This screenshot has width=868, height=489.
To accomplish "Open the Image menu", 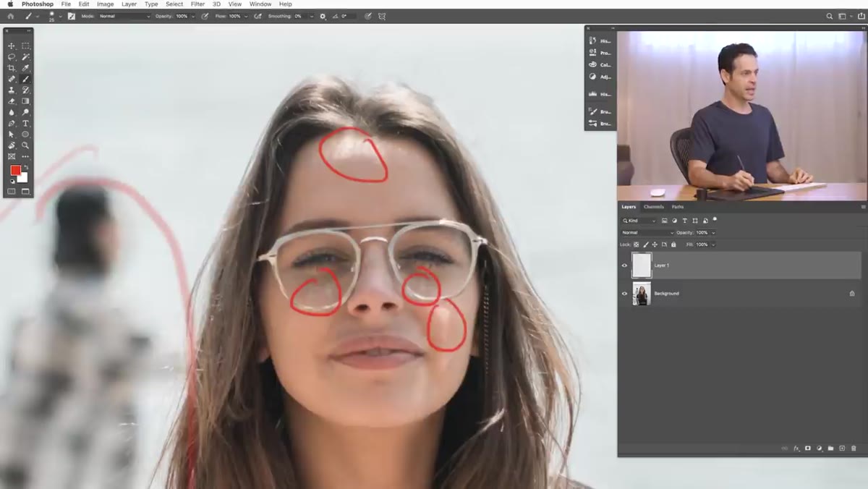I will [106, 4].
